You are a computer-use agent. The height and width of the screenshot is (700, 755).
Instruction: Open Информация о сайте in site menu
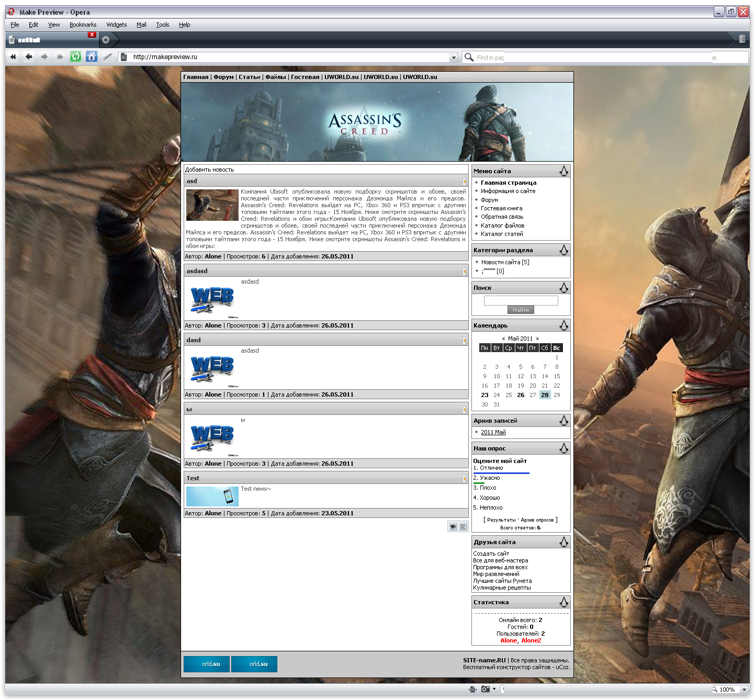click(508, 191)
